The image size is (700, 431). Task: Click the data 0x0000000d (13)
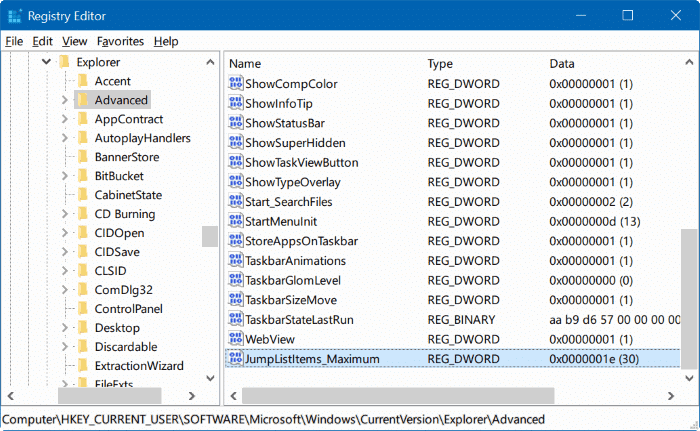(x=595, y=221)
